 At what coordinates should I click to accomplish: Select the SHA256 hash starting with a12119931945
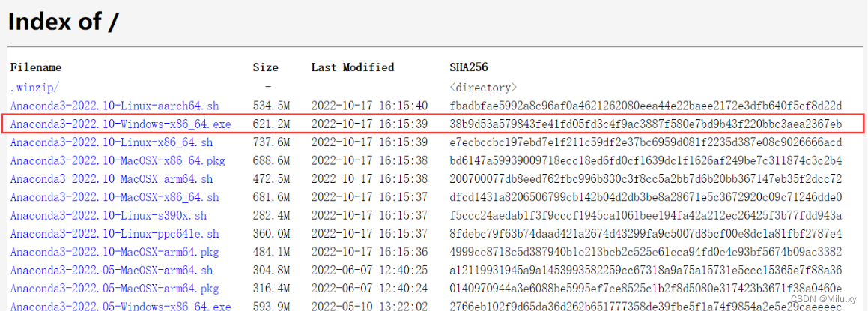click(x=646, y=271)
